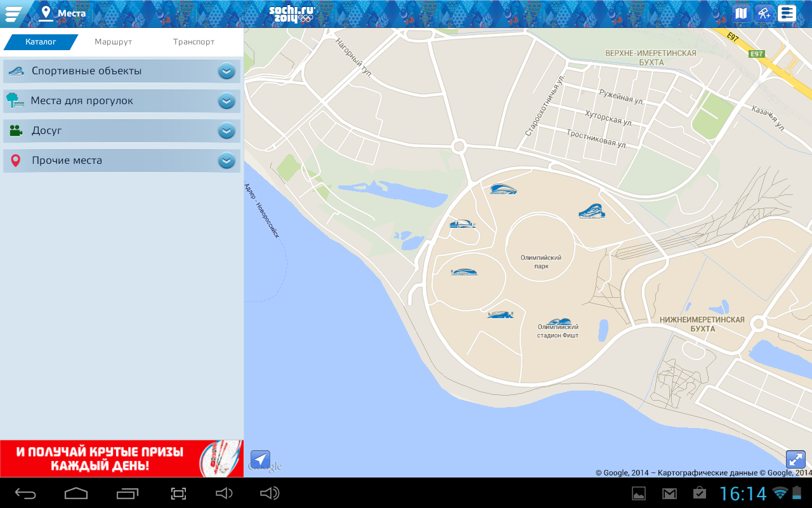
Task: Center map on my location arrow
Action: (260, 459)
